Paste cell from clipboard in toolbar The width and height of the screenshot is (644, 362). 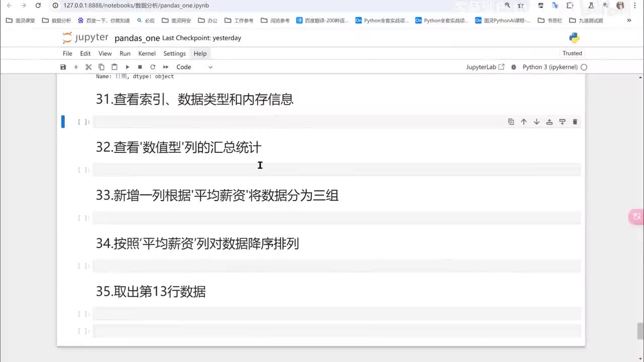[114, 67]
